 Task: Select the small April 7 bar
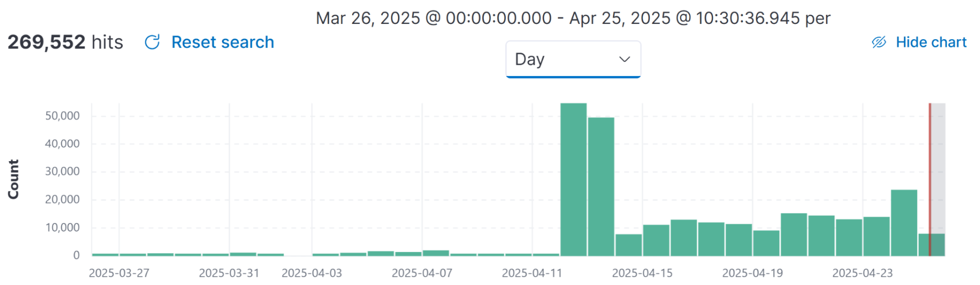pos(435,253)
